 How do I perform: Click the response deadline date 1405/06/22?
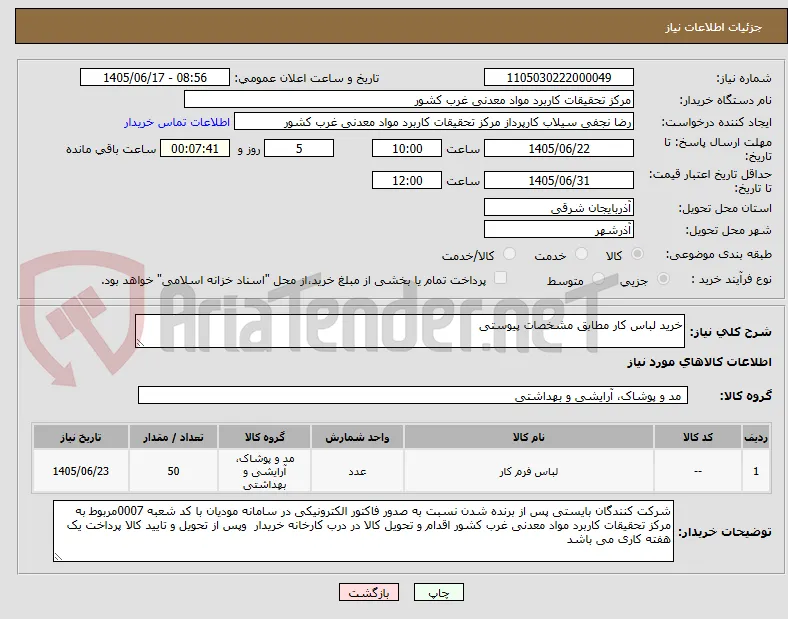559,148
